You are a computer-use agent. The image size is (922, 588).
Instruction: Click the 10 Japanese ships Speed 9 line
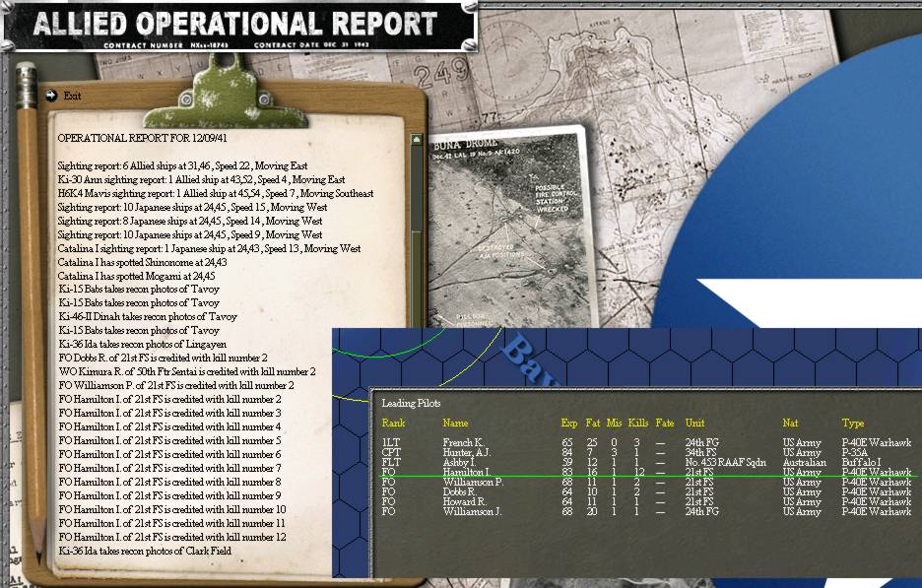190,234
